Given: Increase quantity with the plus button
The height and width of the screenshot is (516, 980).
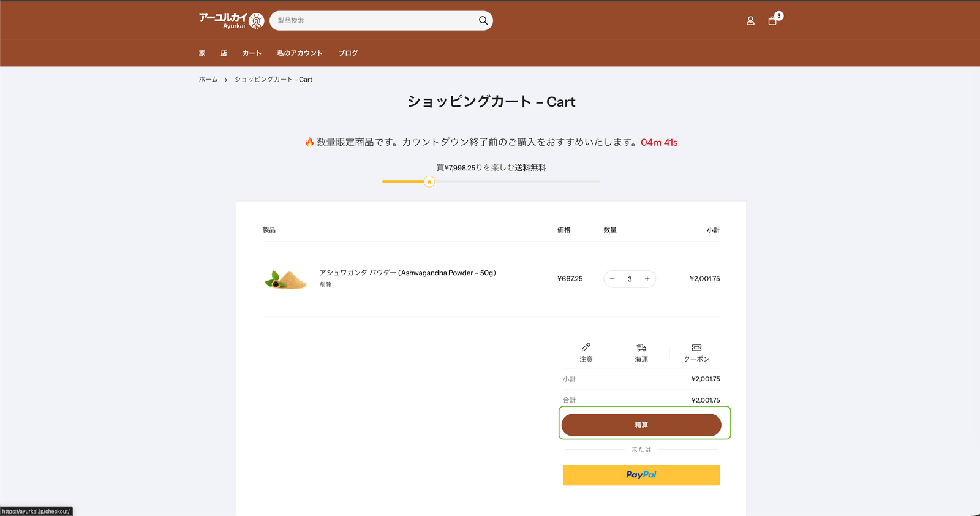Looking at the screenshot, I should point(647,279).
